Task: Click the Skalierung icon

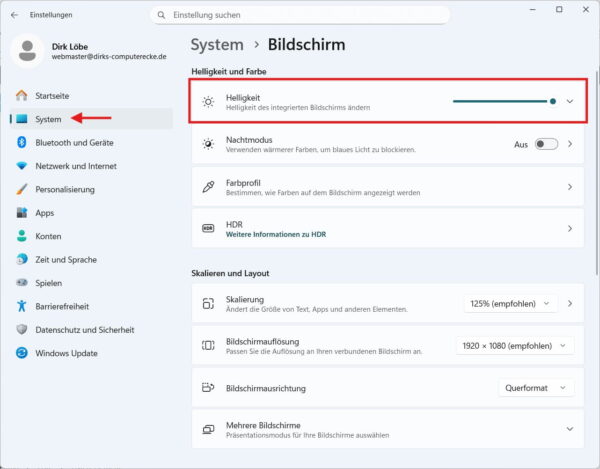Action: click(x=208, y=303)
